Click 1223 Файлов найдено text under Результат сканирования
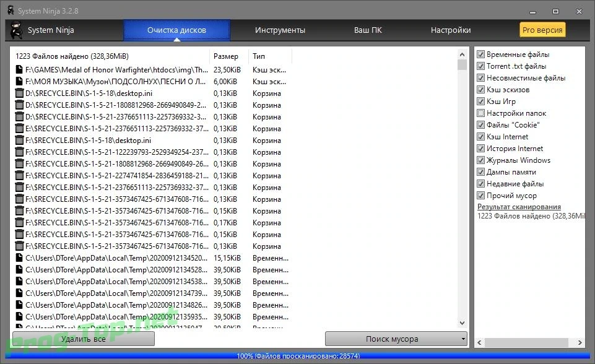This screenshot has width=595, height=364. 531,216
